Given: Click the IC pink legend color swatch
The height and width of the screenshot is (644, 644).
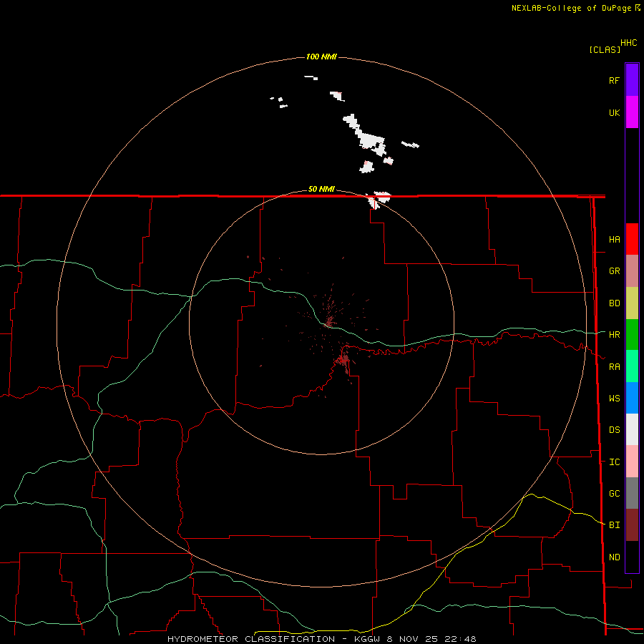Looking at the screenshot, I should (632, 462).
